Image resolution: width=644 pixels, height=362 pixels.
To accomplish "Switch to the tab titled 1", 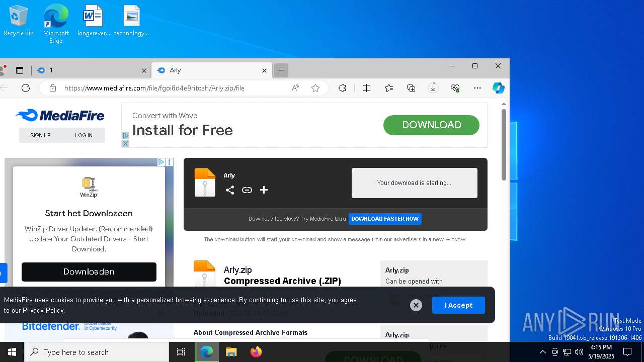I will (91, 70).
